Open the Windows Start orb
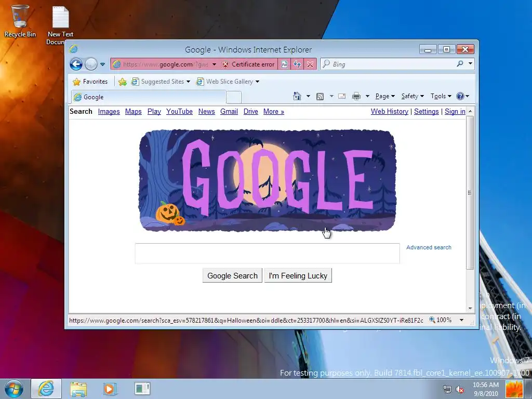Image resolution: width=532 pixels, height=399 pixels. point(14,389)
